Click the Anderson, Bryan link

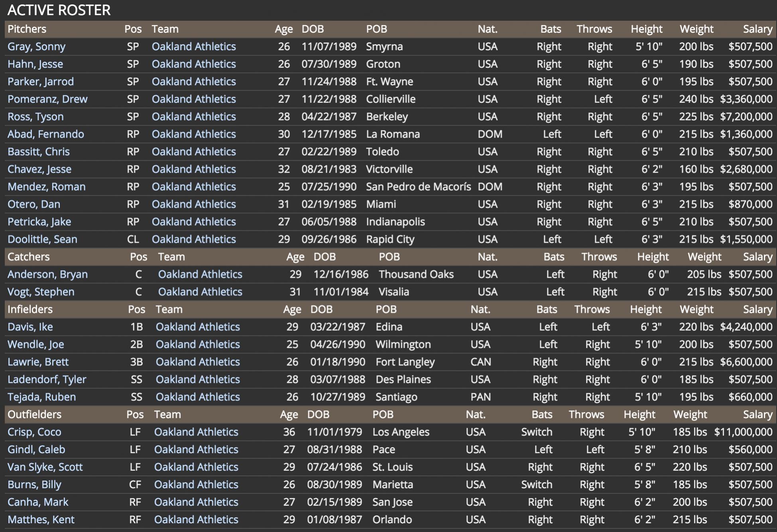(x=47, y=275)
